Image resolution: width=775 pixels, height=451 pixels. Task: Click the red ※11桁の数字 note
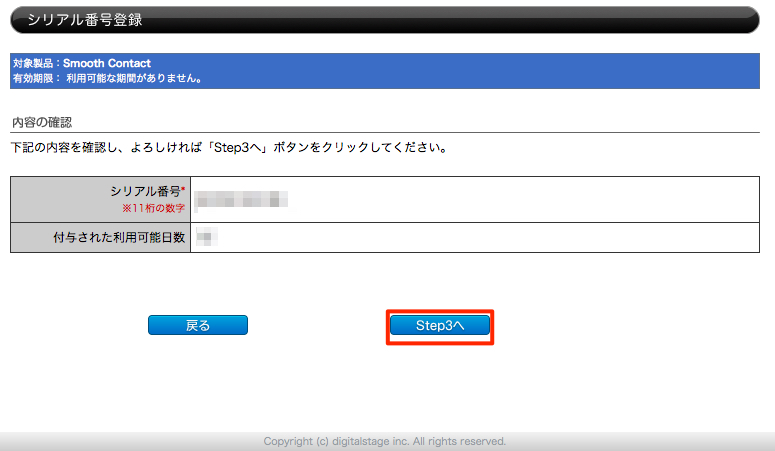tap(154, 208)
